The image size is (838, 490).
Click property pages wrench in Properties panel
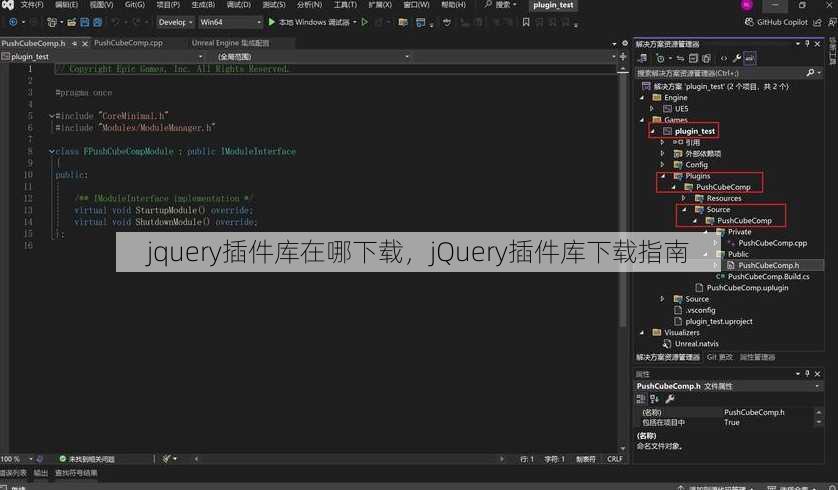[x=670, y=399]
